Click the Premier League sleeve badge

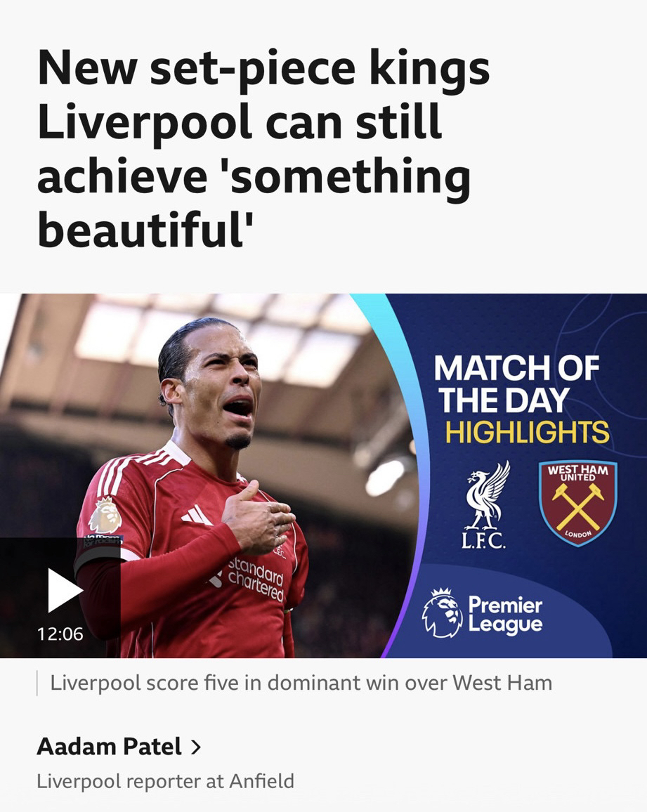pyautogui.click(x=105, y=516)
